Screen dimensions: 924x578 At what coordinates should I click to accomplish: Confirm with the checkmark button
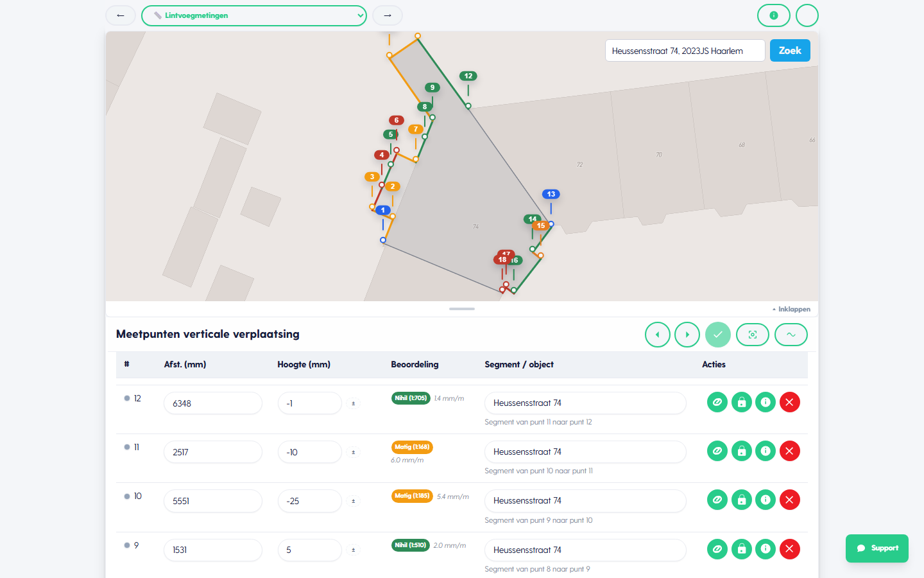click(x=718, y=335)
